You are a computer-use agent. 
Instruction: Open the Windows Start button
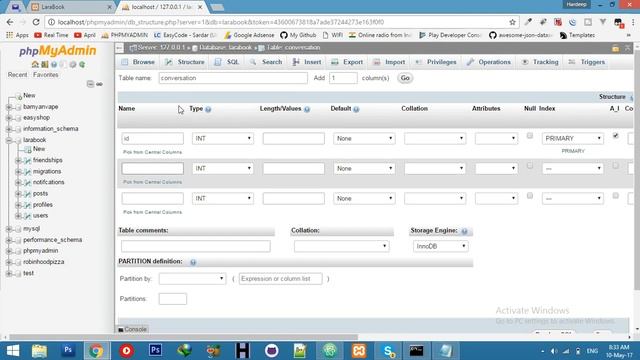click(x=13, y=351)
